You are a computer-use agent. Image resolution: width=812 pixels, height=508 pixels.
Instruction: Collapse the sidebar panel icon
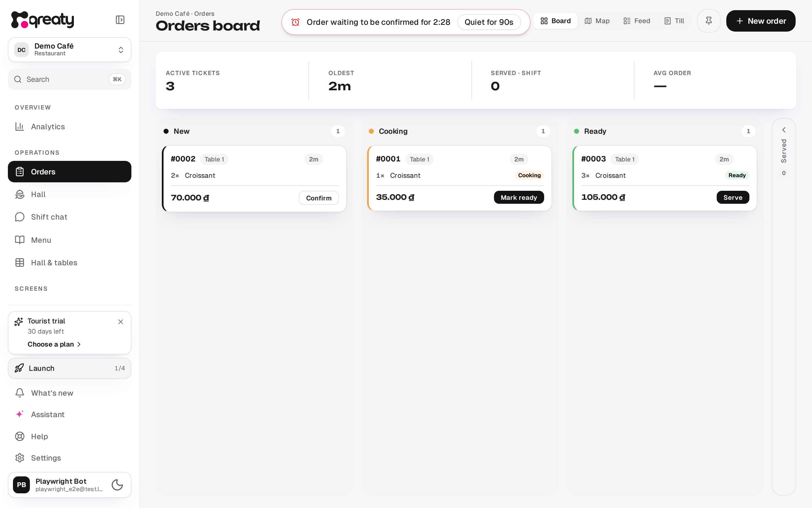(120, 20)
